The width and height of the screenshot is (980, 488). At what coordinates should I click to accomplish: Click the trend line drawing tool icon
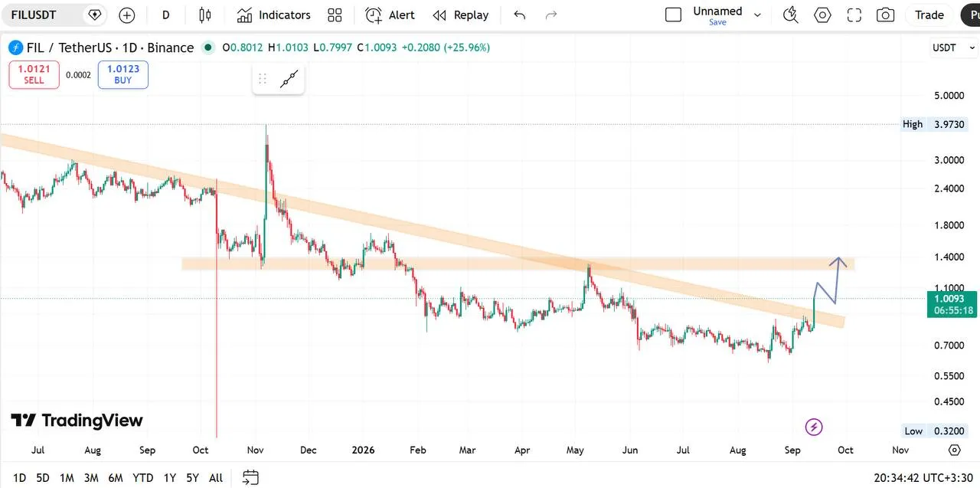click(x=289, y=79)
